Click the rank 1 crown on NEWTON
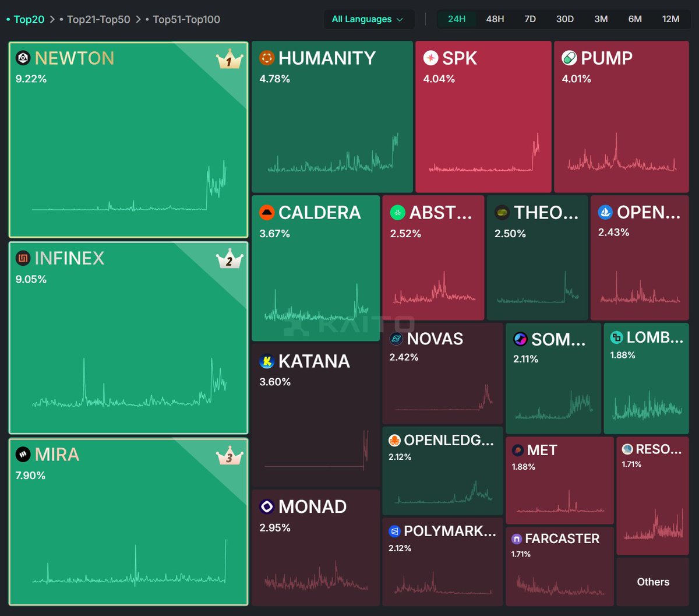The image size is (699, 616). [229, 59]
